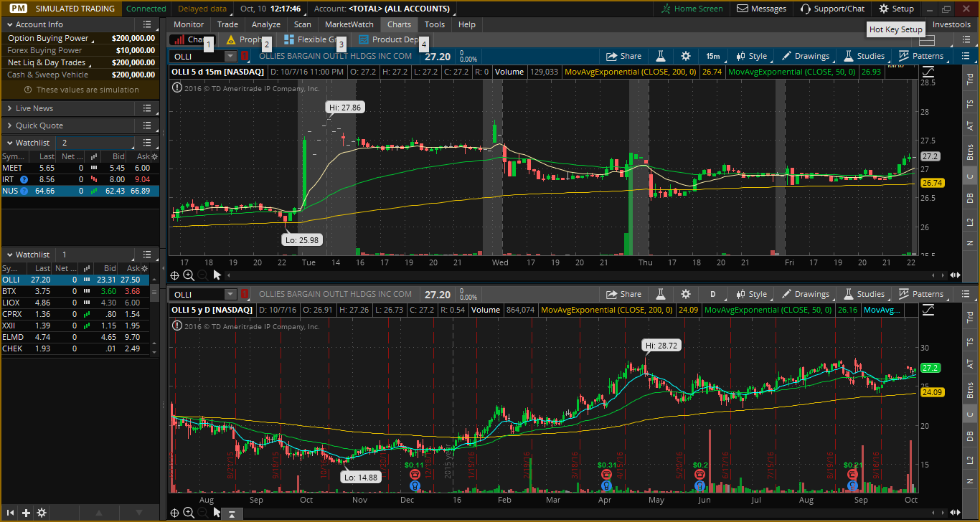Zoom in with the magnifier under the 15m chart

point(189,275)
